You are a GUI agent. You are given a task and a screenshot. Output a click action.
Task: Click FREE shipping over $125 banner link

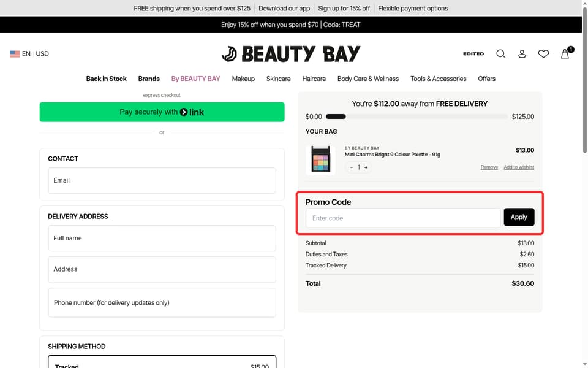pyautogui.click(x=192, y=8)
